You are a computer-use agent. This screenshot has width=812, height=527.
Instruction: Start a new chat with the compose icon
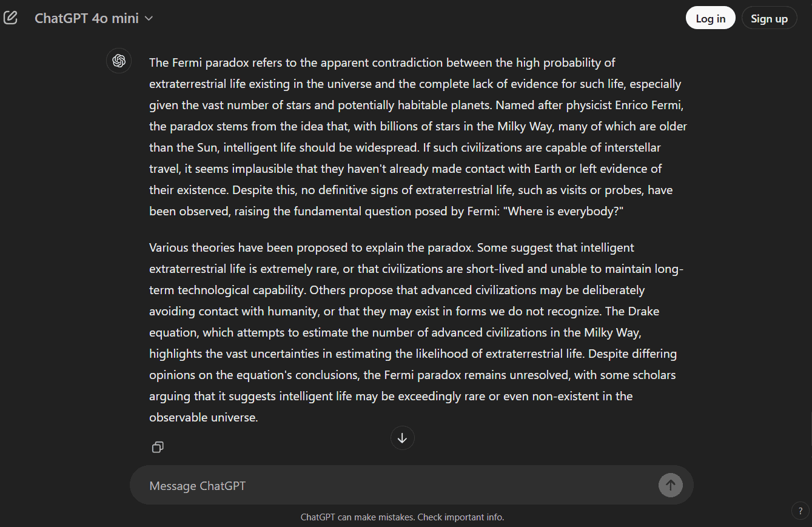click(x=11, y=18)
